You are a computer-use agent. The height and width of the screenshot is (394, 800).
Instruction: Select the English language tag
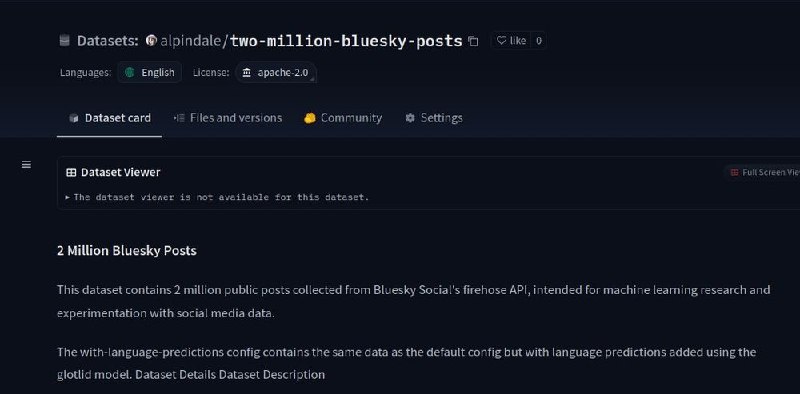point(149,72)
